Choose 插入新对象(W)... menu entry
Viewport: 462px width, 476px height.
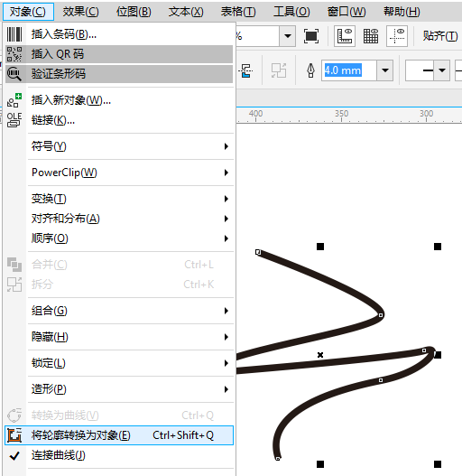coord(119,100)
